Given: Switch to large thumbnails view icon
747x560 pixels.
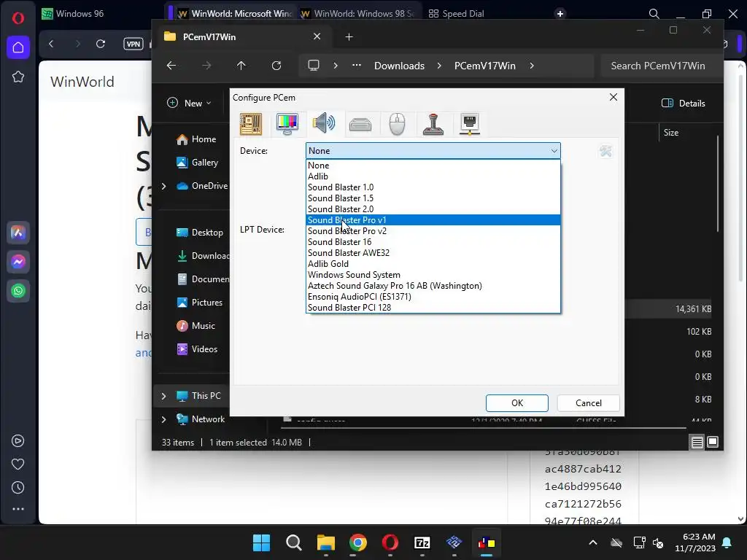Looking at the screenshot, I should point(713,442).
